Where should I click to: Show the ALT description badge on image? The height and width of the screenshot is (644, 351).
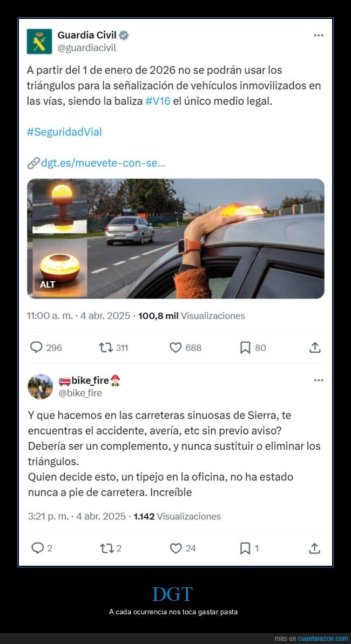click(x=48, y=284)
